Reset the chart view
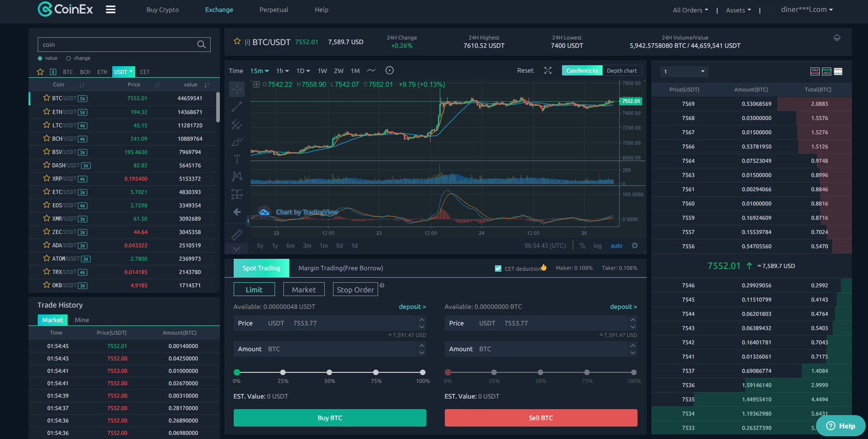868x439 pixels. click(525, 70)
